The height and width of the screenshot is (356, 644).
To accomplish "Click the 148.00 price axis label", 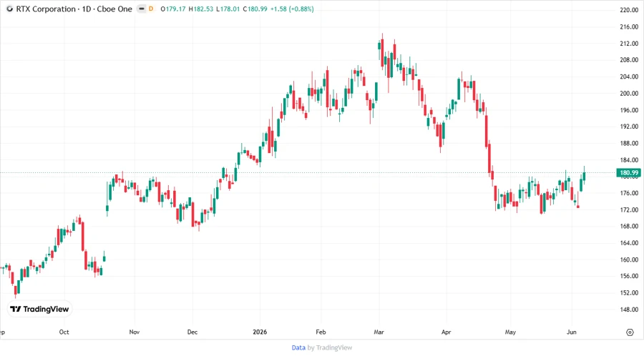I will point(629,310).
